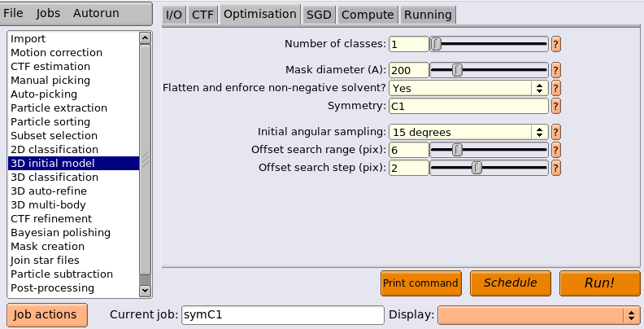The image size is (644, 329).
Task: Click the Print command button
Action: [421, 283]
